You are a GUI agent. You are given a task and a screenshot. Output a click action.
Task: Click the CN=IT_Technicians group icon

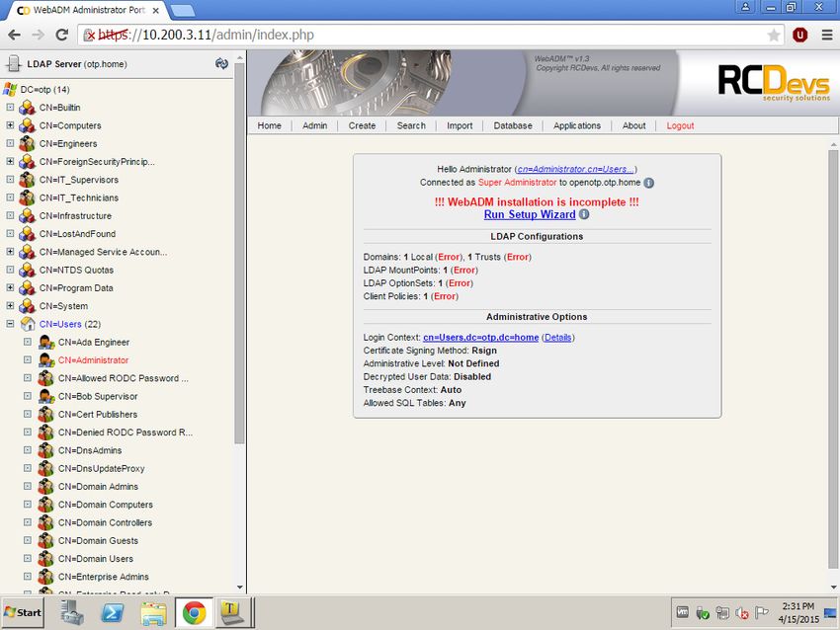click(27, 198)
